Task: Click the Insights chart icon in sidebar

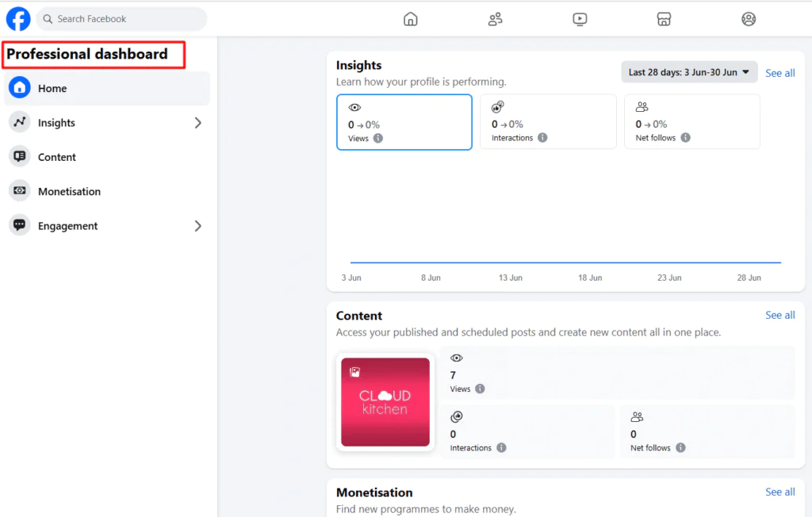Action: [x=20, y=122]
